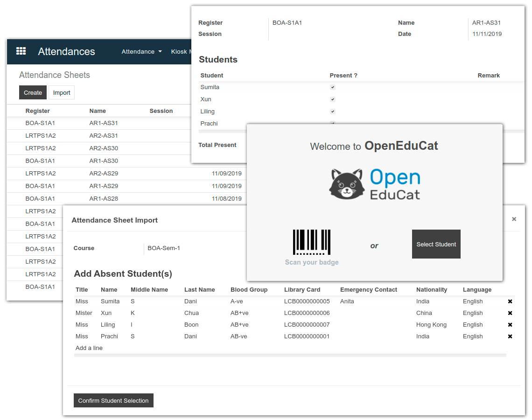The width and height of the screenshot is (532, 420).
Task: Sort by Register column header
Action: pyautogui.click(x=38, y=111)
